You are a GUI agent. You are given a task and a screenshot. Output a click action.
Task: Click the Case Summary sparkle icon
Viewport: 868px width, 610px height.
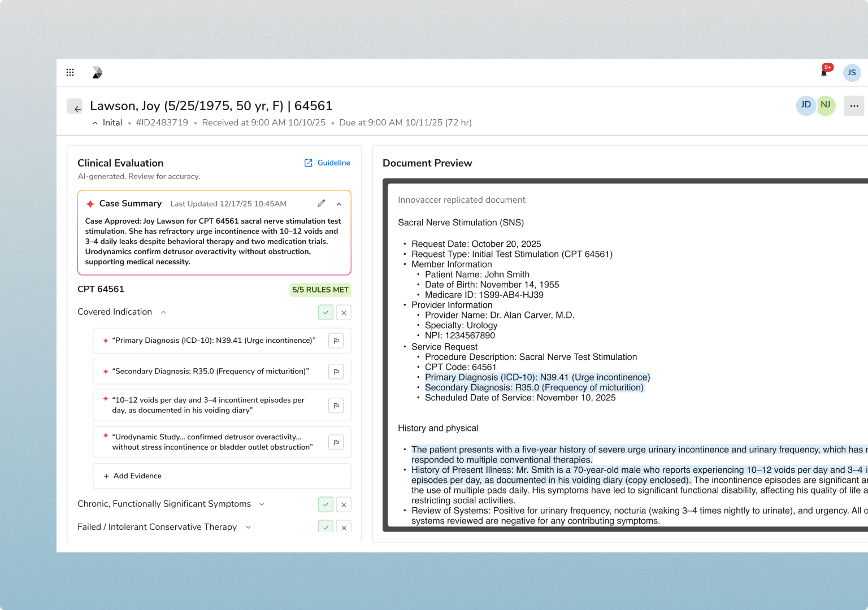pos(90,204)
